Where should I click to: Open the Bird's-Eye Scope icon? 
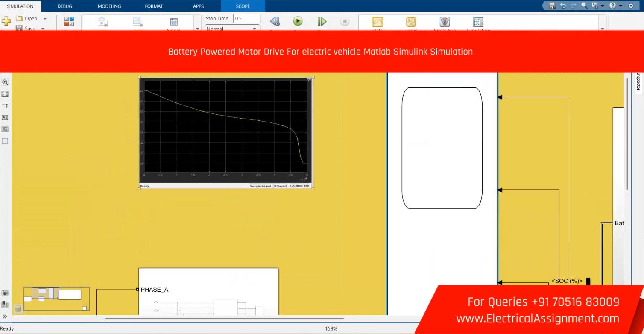445,22
